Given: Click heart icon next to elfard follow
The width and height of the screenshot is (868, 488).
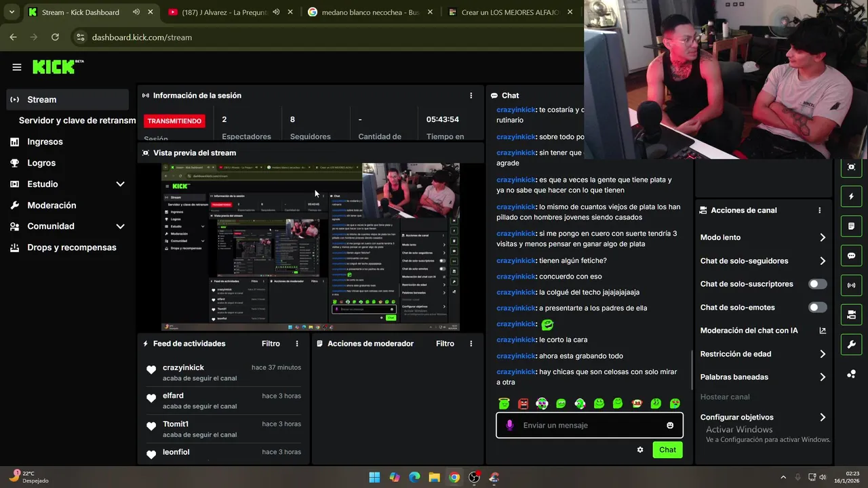Looking at the screenshot, I should [x=151, y=398].
